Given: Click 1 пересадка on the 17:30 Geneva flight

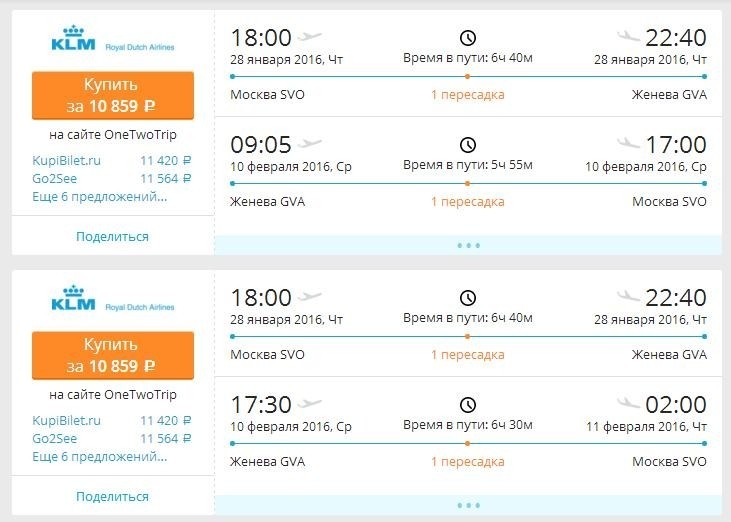Looking at the screenshot, I should click(x=468, y=461).
